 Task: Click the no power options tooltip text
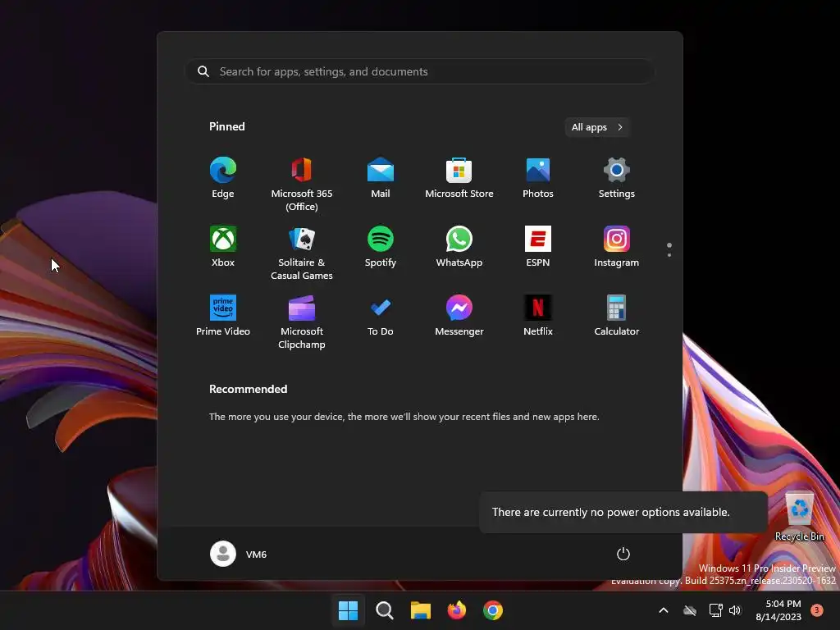[610, 512]
